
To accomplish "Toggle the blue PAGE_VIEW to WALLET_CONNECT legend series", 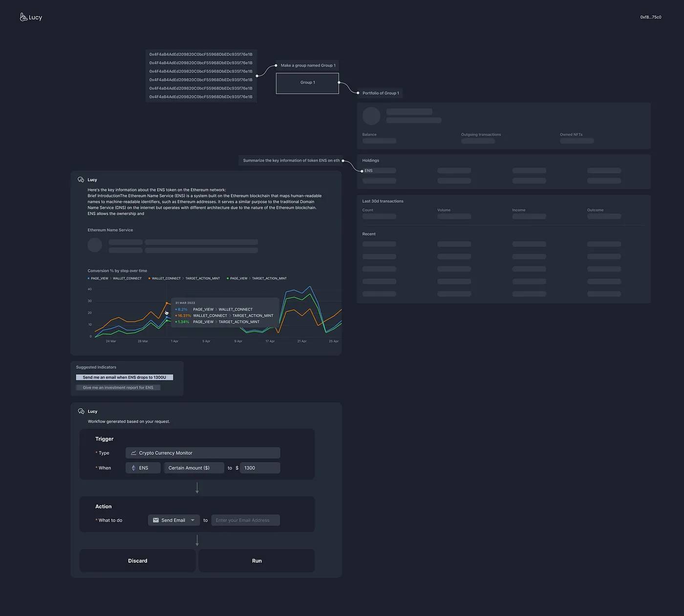I will pyautogui.click(x=115, y=278).
